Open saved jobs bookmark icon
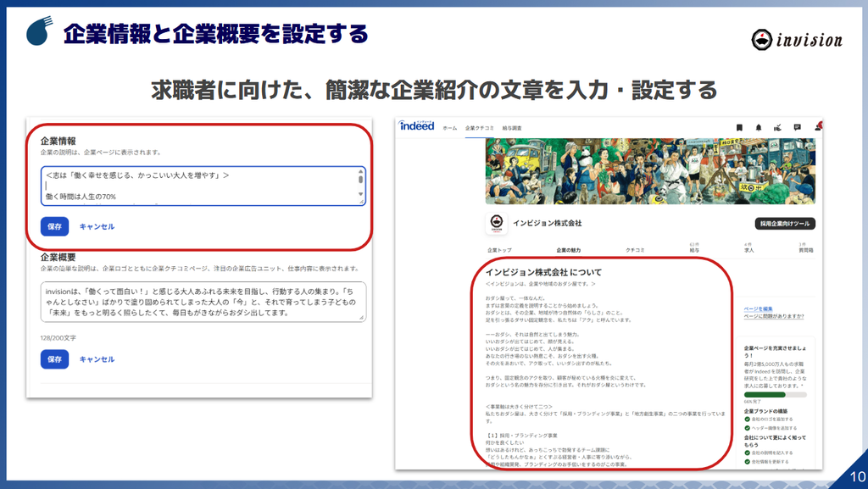The width and height of the screenshot is (868, 489). [739, 127]
